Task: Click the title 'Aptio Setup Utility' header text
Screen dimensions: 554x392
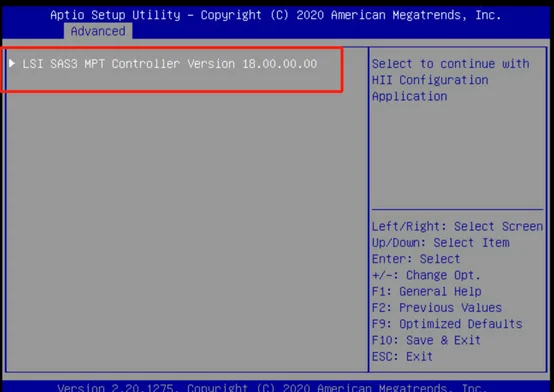Action: [x=115, y=15]
